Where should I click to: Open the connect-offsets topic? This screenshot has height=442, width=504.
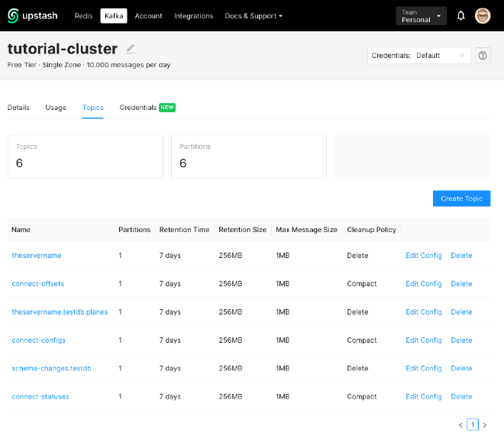click(x=38, y=284)
